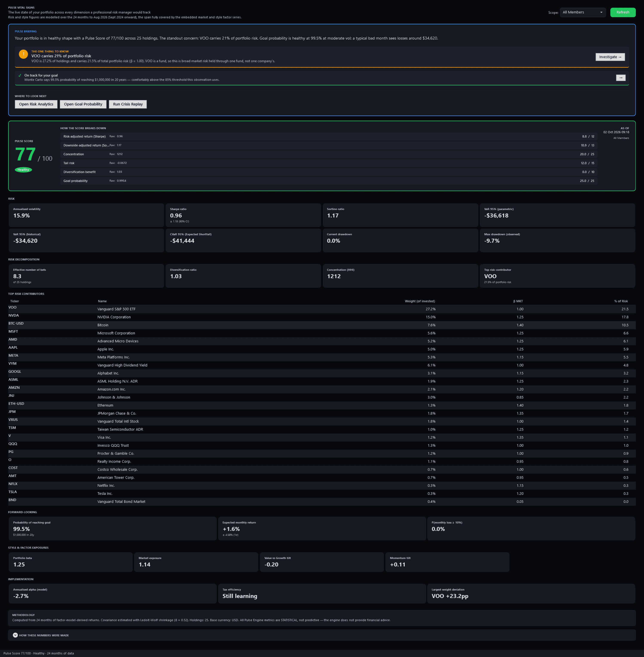
Task: Select the NVDA row in risk contributors
Action: pos(322,317)
